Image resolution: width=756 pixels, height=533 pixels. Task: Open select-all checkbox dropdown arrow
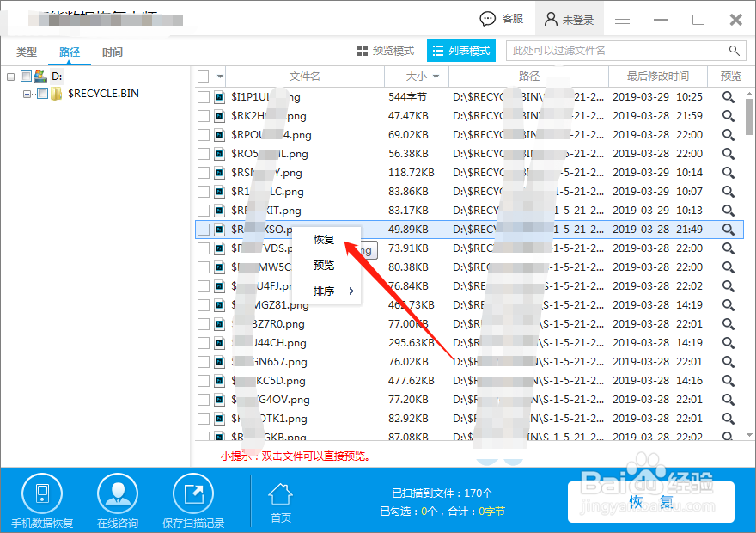tap(220, 77)
